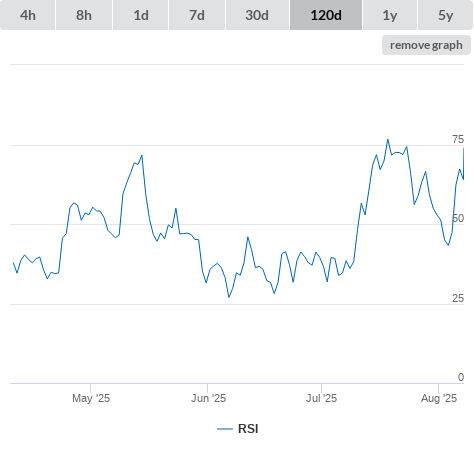This screenshot has width=474, height=455.
Task: Click the Jun '25 axis label
Action: pyautogui.click(x=208, y=398)
